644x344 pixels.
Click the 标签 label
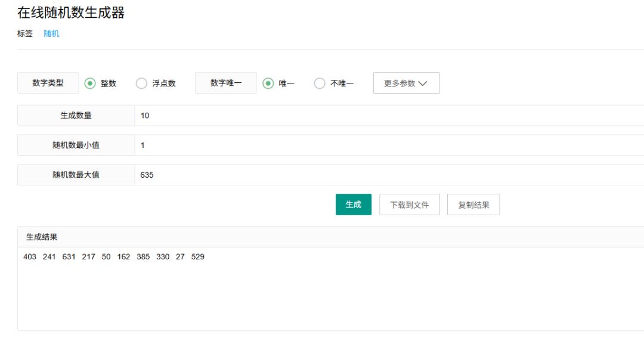click(24, 33)
